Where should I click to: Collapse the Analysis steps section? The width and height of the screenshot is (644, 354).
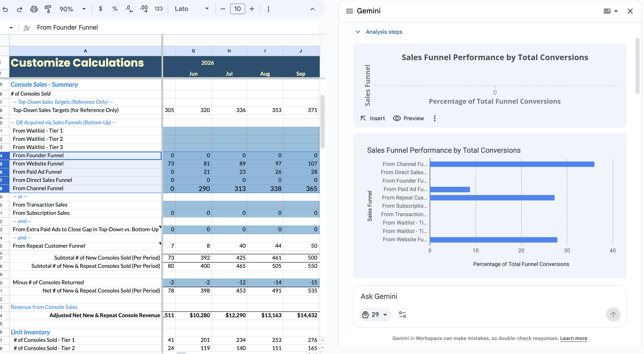pos(358,32)
